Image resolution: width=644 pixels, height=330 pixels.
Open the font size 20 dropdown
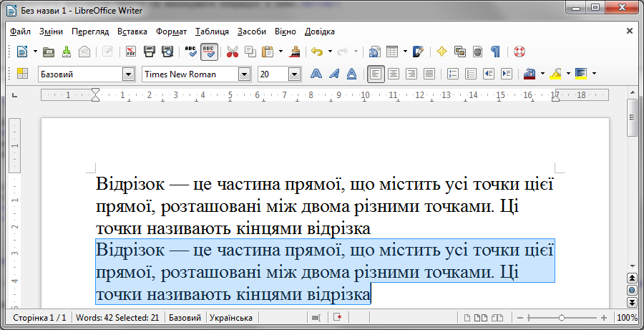(x=295, y=74)
